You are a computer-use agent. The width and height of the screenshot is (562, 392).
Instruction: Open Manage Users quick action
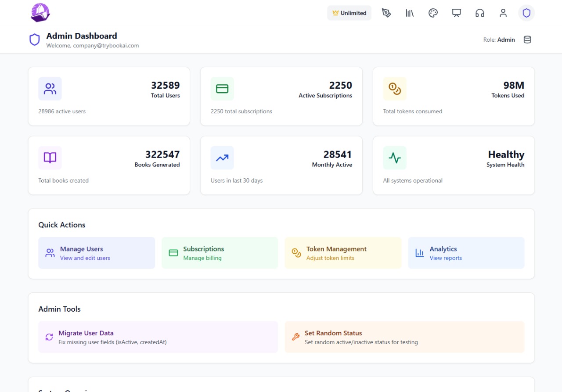coord(97,253)
